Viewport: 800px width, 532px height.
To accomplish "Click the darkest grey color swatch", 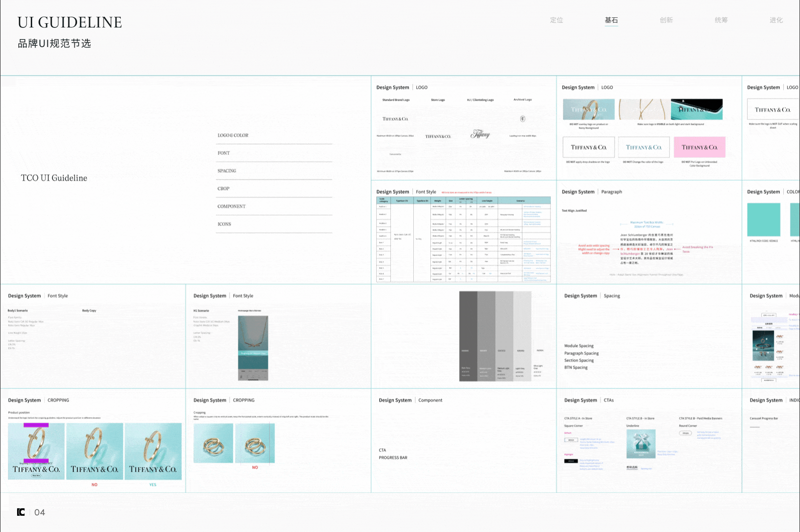I will [x=468, y=336].
